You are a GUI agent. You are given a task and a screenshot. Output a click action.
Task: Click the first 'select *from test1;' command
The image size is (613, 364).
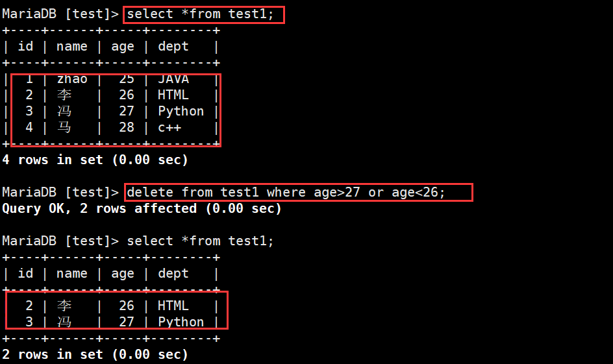coord(200,14)
